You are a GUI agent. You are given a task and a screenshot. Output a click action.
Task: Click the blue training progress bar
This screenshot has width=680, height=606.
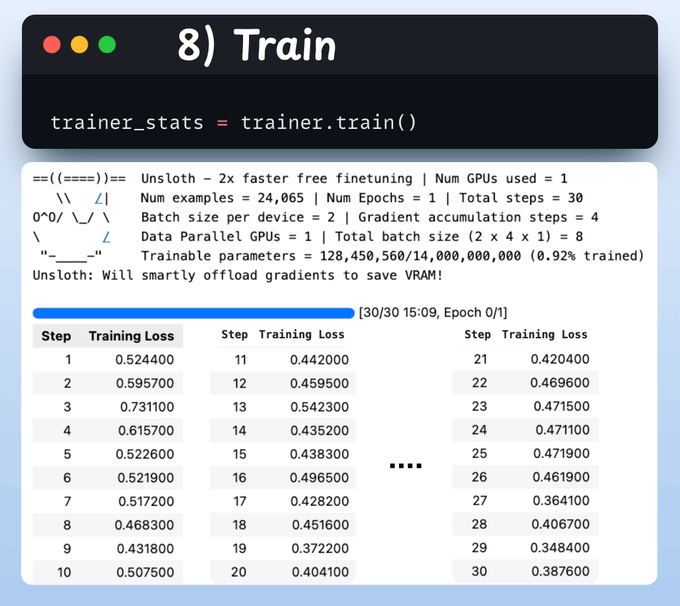193,313
